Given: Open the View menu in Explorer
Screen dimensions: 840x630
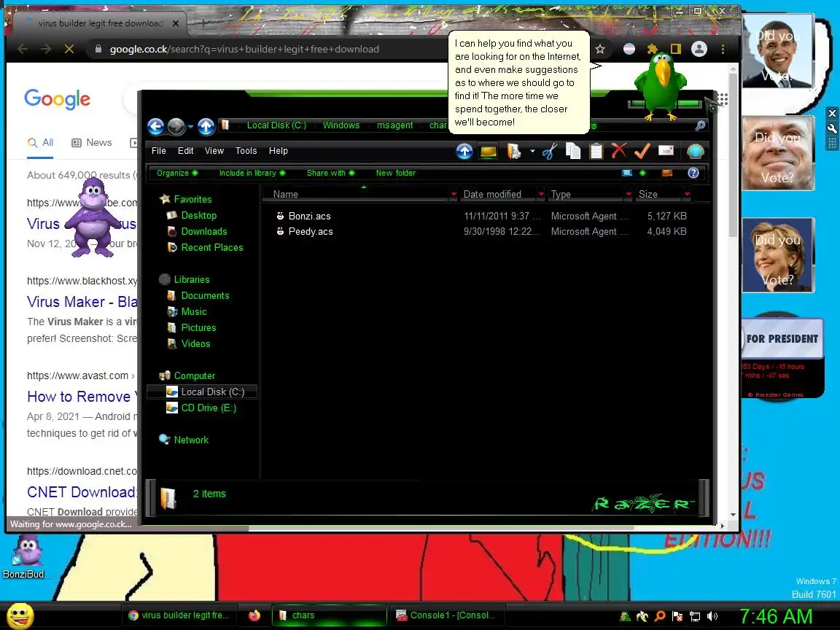Looking at the screenshot, I should (214, 151).
